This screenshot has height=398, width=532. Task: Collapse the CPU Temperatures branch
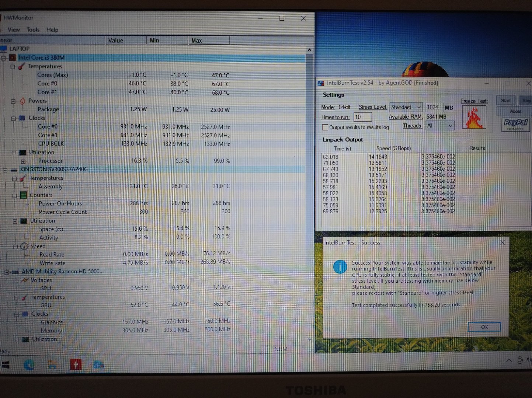(13, 67)
